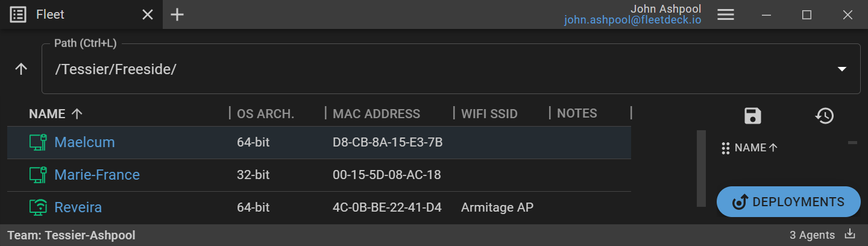Click the download icon in status bar
868x246 pixels.
(x=851, y=235)
